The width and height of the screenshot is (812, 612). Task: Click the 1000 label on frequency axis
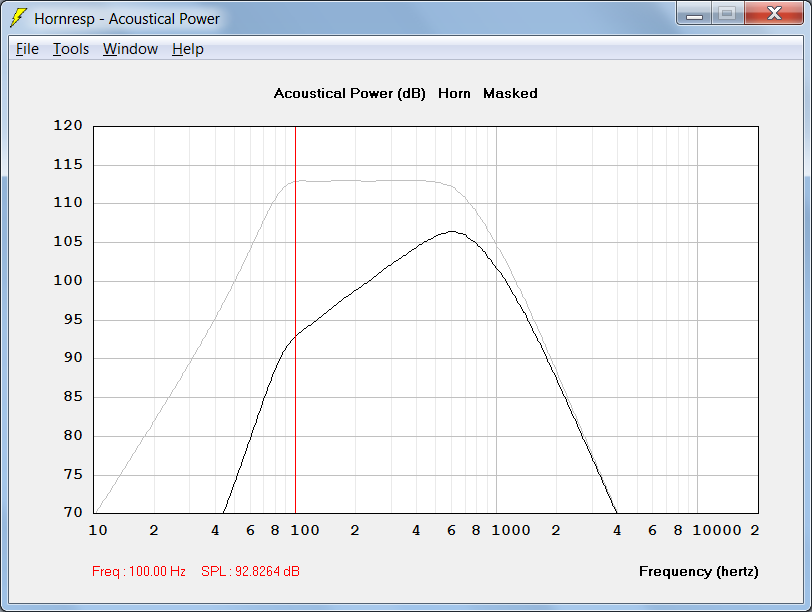coord(511,530)
